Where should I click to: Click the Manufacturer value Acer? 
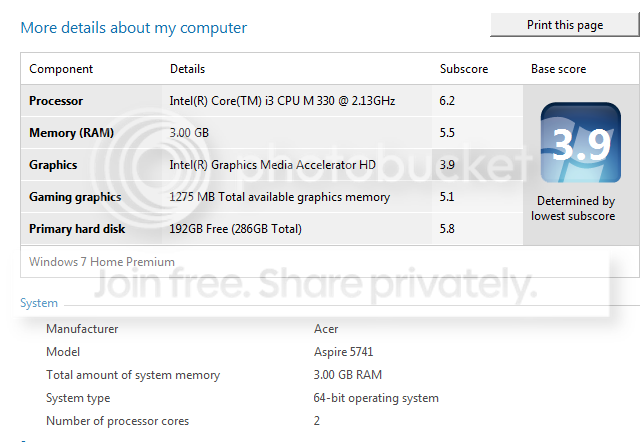point(326,329)
